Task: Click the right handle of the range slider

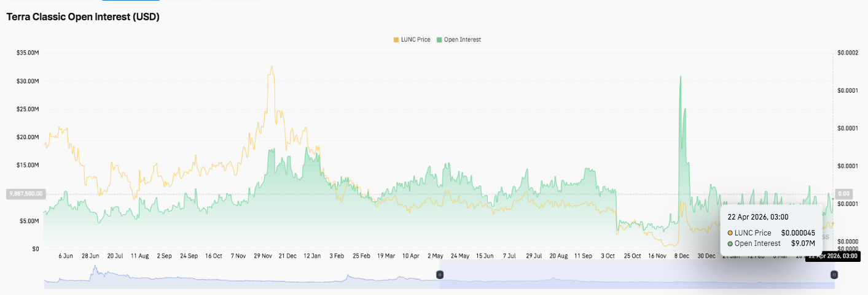Action: point(834,275)
